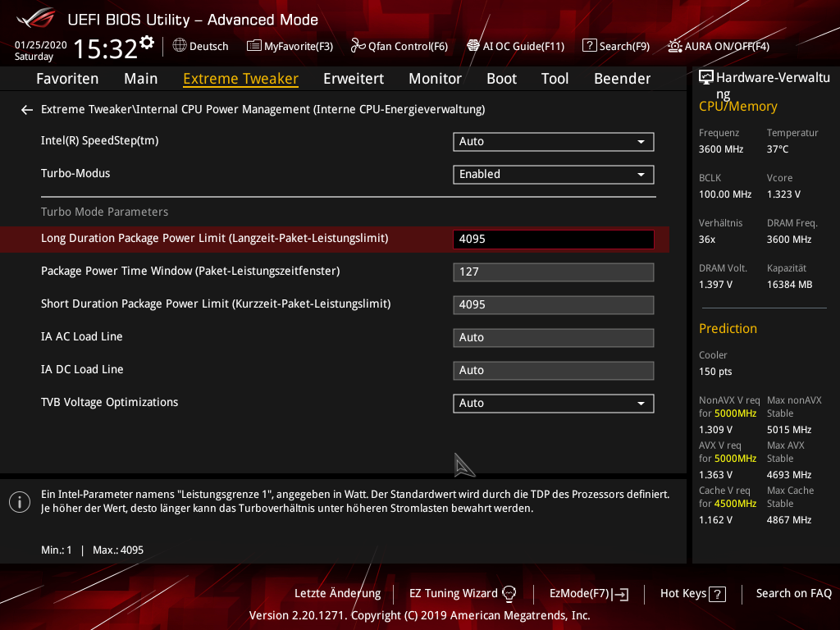This screenshot has width=840, height=630.
Task: Click Turbo Mode Parameters heading
Action: coord(104,212)
